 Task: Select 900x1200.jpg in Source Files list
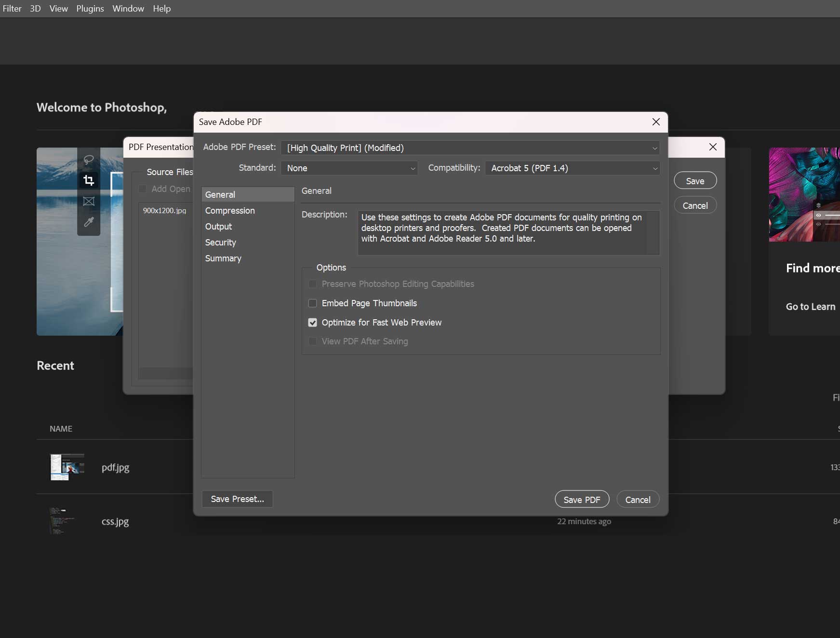[164, 211]
